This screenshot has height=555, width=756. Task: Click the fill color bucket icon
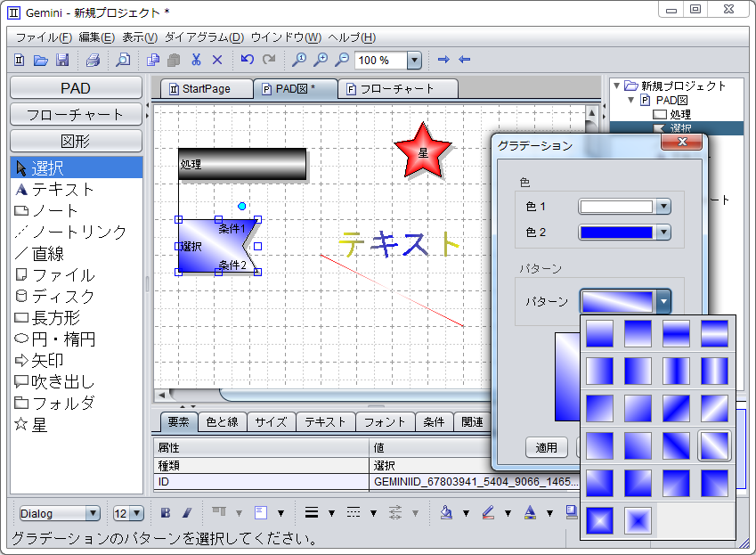(446, 512)
